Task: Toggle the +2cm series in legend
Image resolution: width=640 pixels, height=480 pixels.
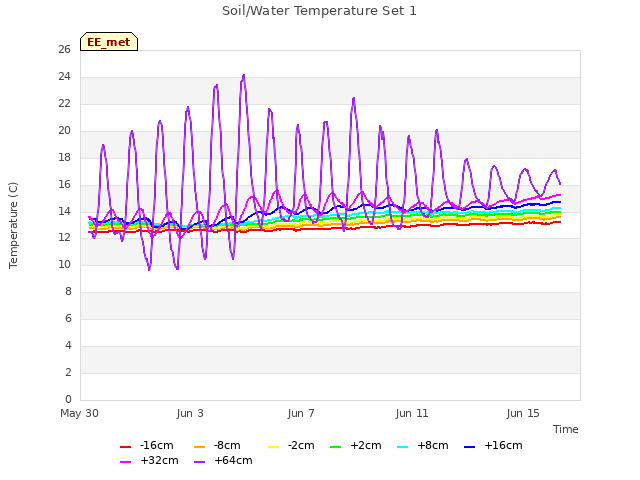Action: [356, 445]
